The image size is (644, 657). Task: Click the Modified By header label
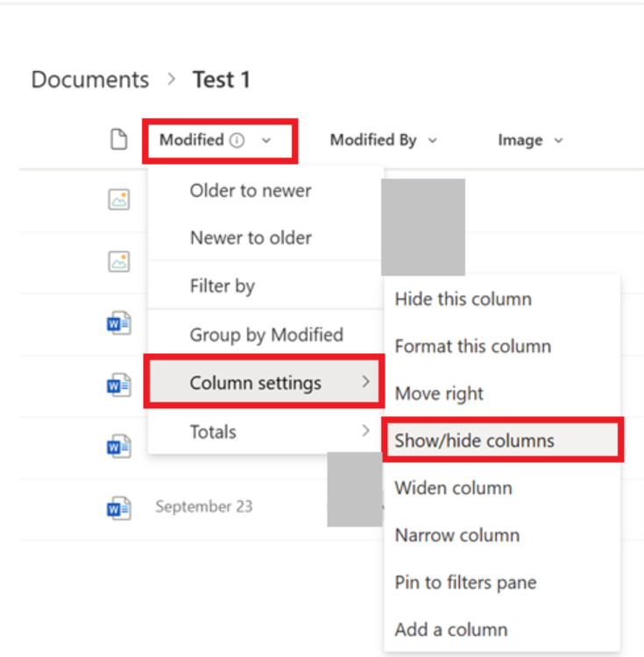pos(373,140)
